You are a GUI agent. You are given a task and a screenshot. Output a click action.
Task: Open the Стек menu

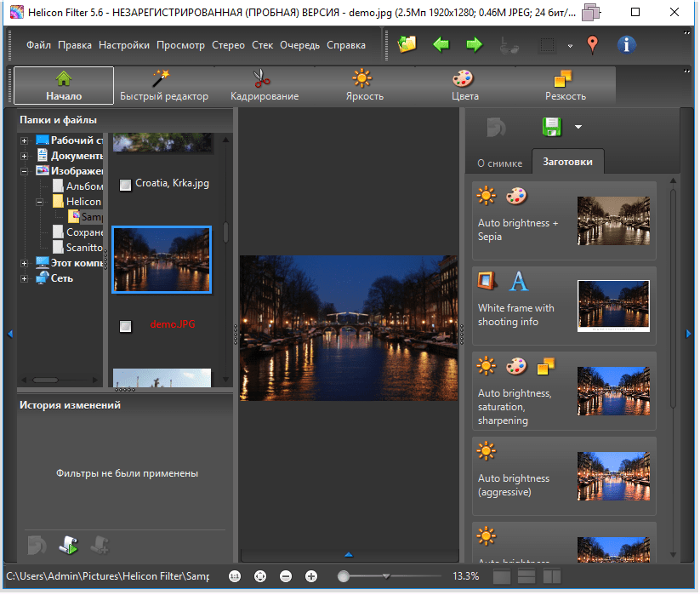click(x=263, y=45)
